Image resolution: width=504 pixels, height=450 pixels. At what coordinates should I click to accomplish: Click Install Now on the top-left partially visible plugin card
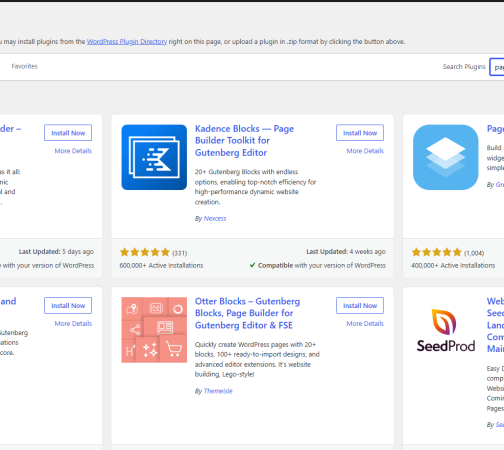68,133
